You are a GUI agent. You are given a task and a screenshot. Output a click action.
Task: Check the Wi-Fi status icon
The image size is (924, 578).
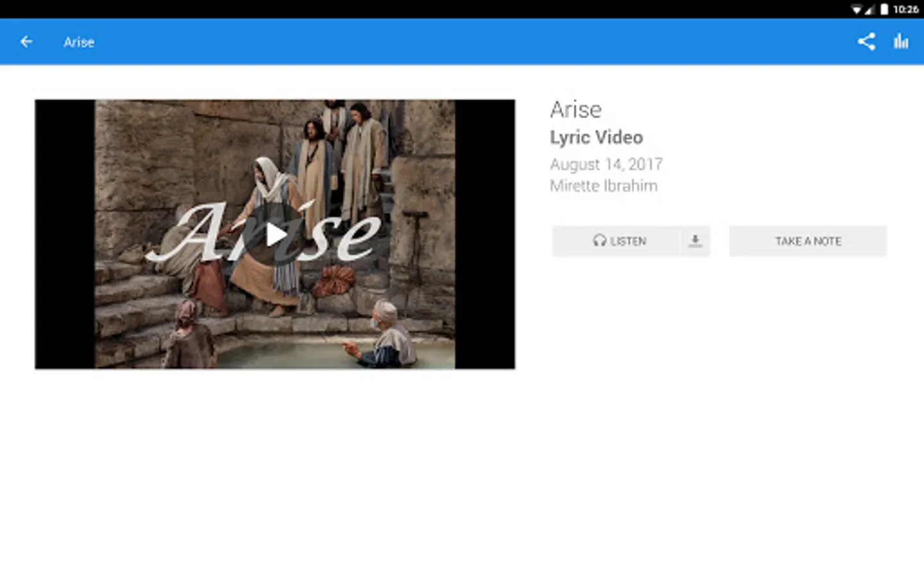856,9
